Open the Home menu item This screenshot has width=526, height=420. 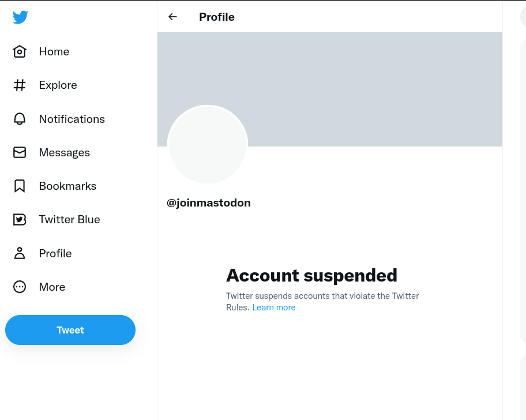click(54, 52)
